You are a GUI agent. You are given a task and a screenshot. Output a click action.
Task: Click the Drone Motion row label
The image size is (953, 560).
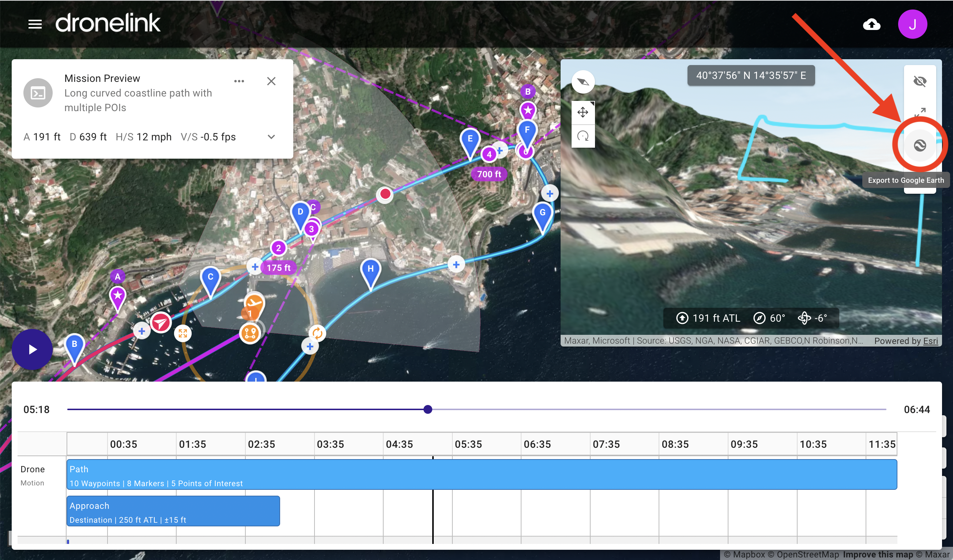click(33, 475)
